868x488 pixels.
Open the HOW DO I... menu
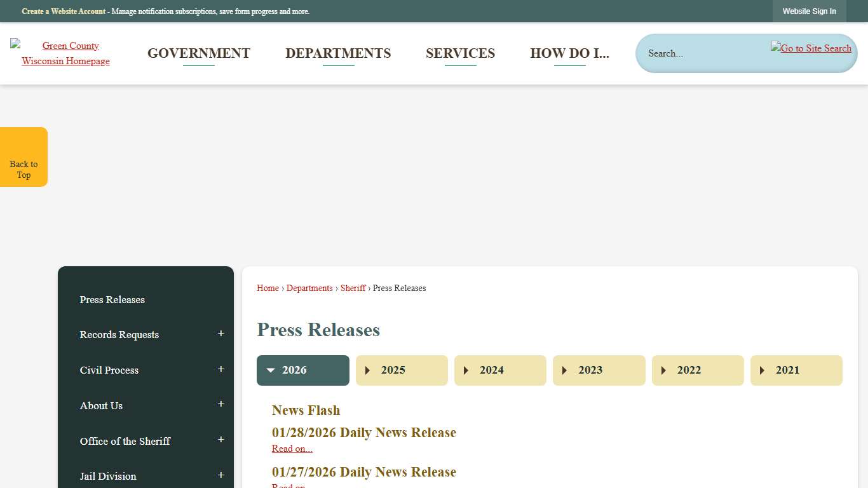570,53
